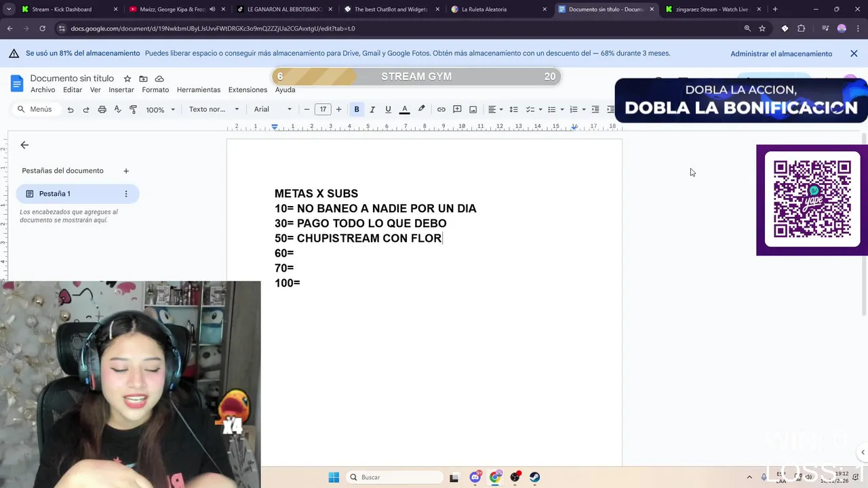Add a new document tab with plus

coord(126,171)
